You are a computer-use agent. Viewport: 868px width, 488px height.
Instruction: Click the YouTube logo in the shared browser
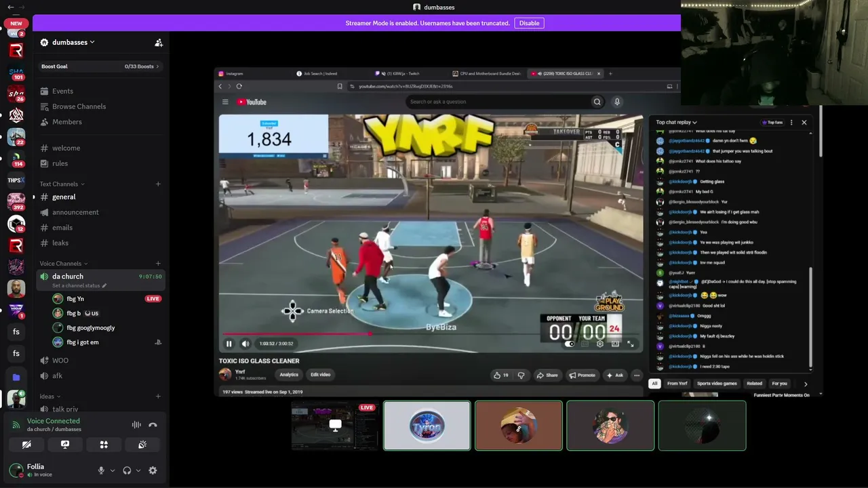252,102
